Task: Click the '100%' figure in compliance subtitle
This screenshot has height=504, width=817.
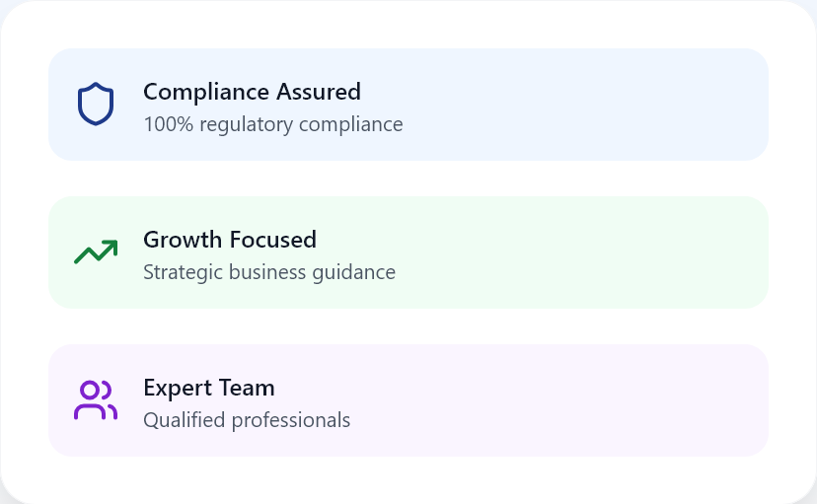Action: point(169,124)
